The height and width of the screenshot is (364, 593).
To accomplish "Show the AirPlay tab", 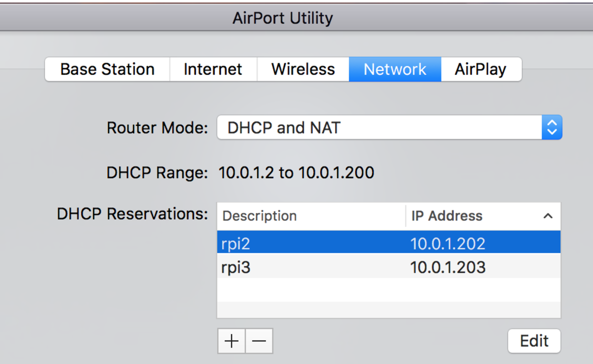I will pos(481,69).
